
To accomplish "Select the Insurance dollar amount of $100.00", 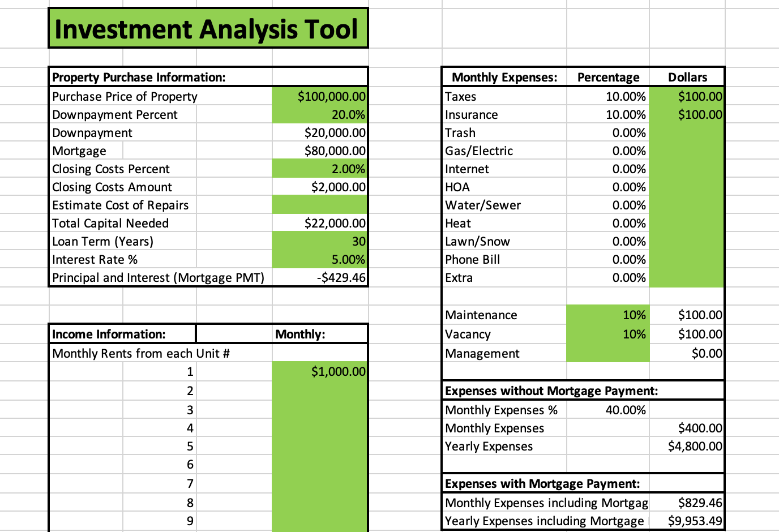I will click(x=687, y=114).
